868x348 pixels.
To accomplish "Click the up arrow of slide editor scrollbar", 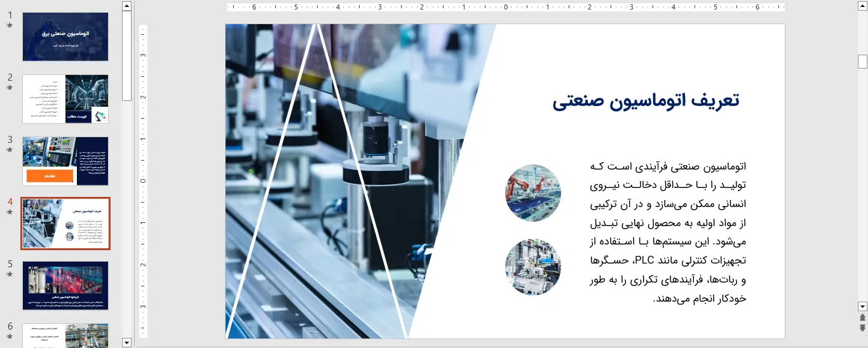I will click(862, 6).
